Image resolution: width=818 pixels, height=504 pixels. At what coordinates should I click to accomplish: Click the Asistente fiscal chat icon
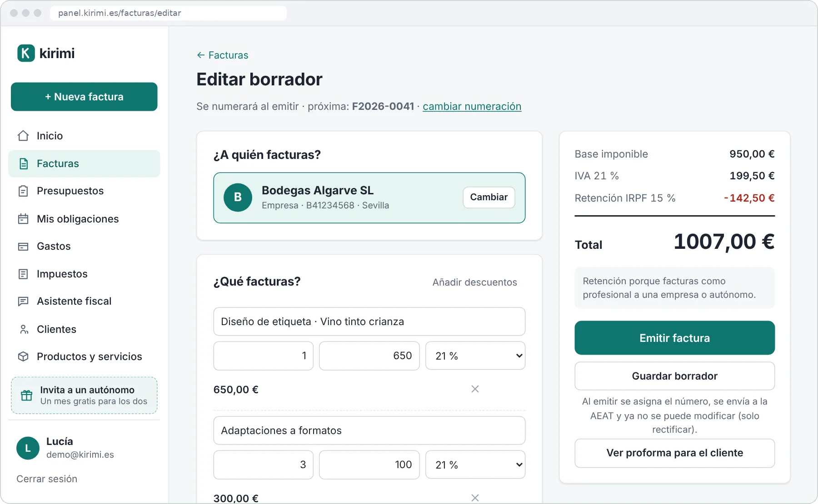click(23, 301)
